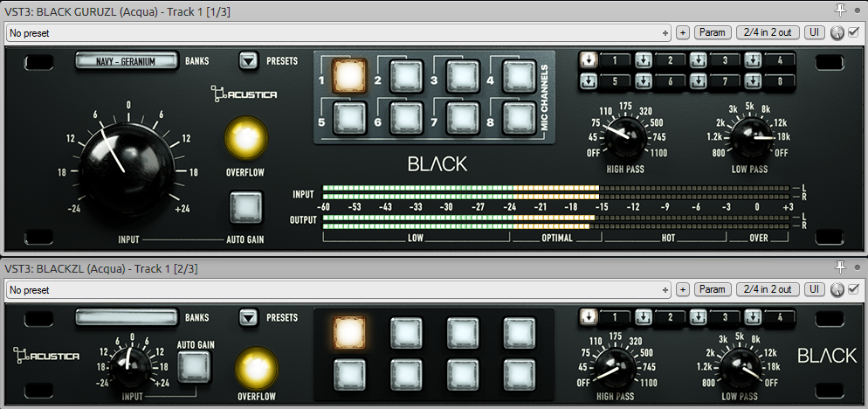Click load arrow for slot 6 in BLACK GURUZL
Screen dimensions: 868x409
(643, 81)
